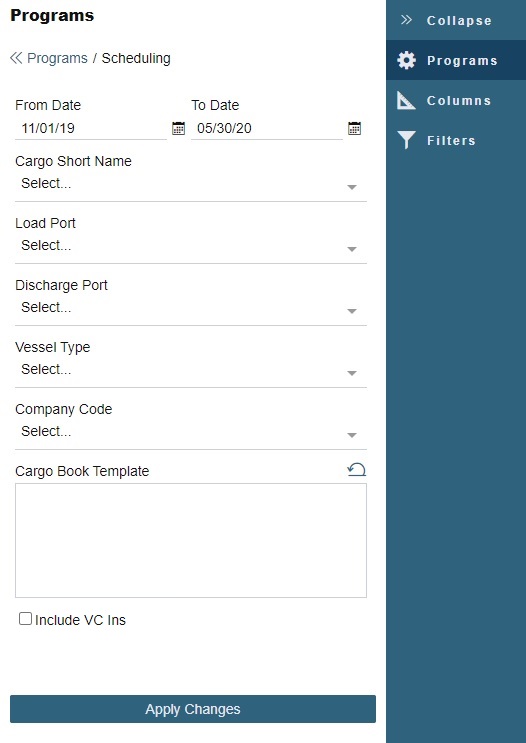Switch to the Columns panel tab
The image size is (526, 743).
(456, 100)
